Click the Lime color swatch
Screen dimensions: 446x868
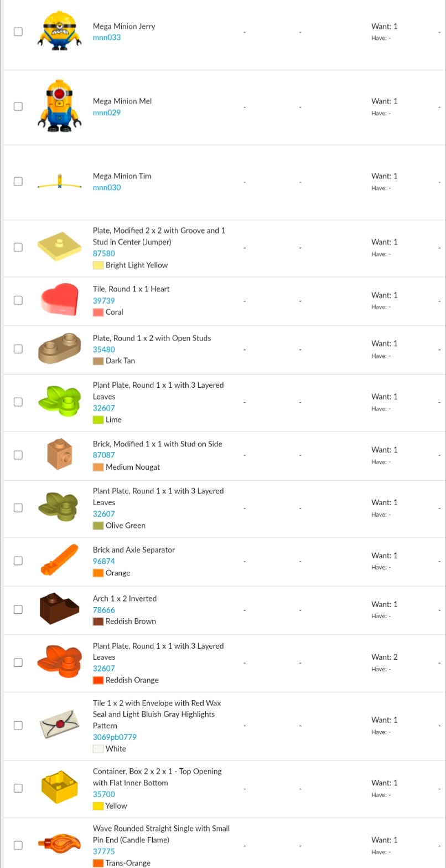[x=98, y=420]
